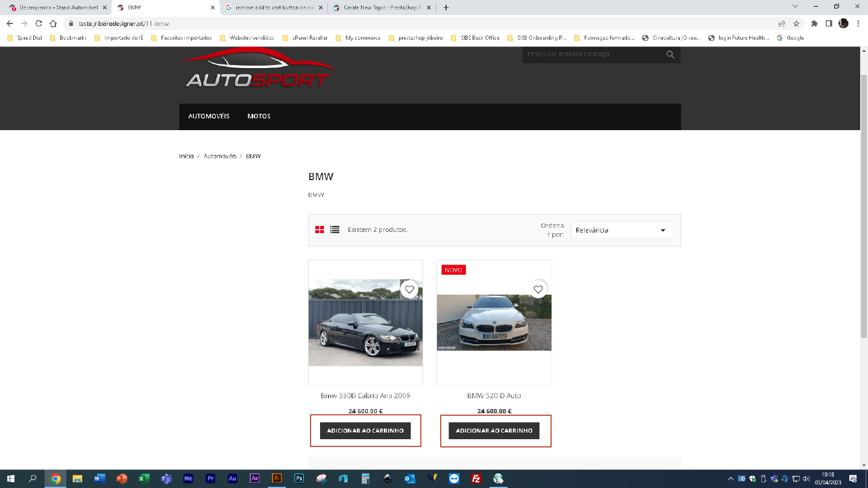868x488 pixels.
Task: Open File Explorer from the taskbar
Action: click(x=77, y=479)
